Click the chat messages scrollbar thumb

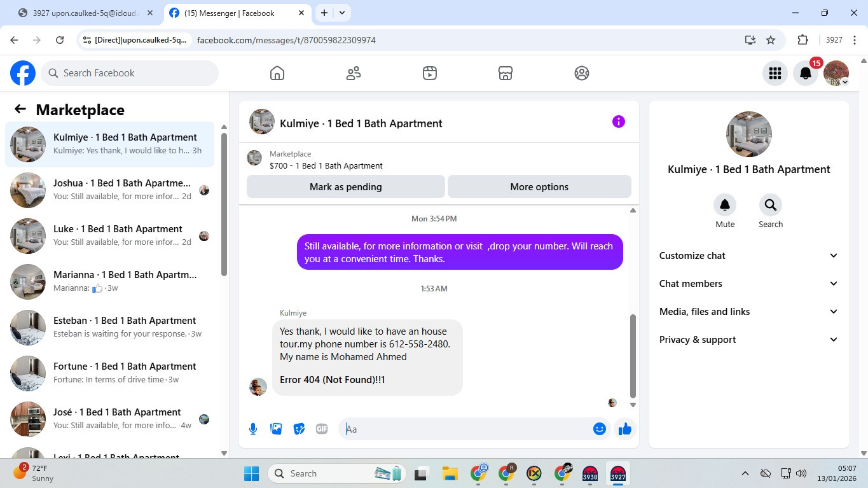(x=633, y=355)
